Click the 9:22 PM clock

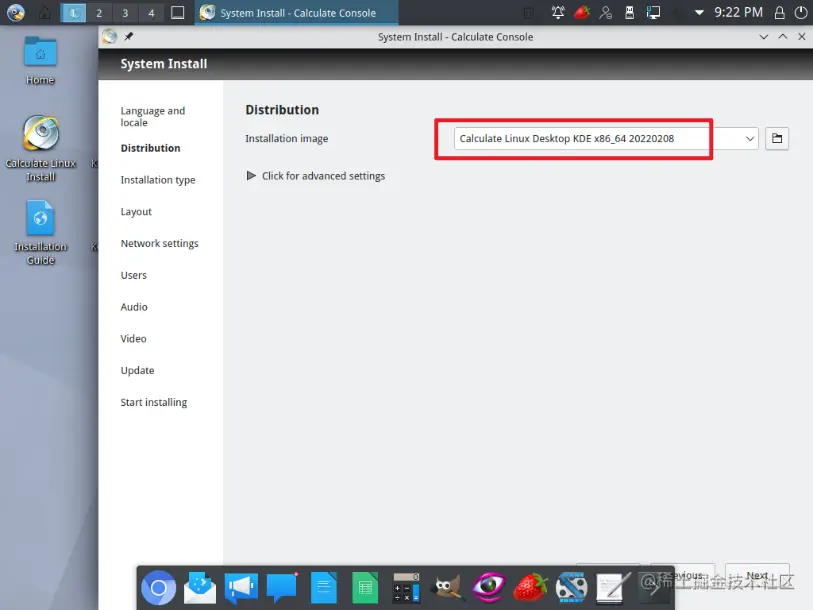(x=738, y=12)
